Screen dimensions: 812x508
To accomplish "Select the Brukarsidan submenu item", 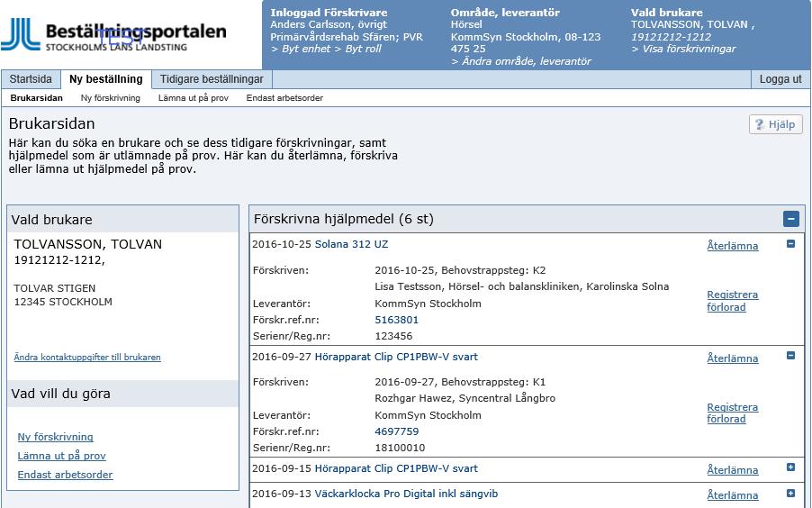I will point(36,98).
